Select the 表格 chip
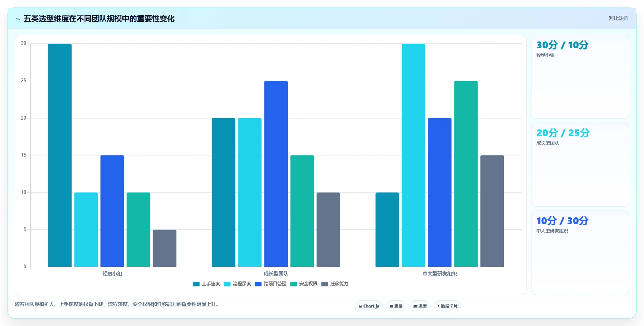 pos(396,306)
